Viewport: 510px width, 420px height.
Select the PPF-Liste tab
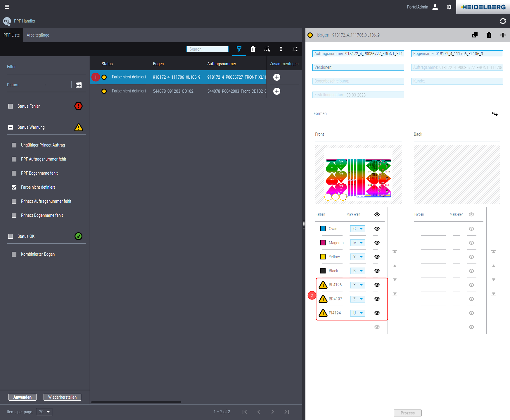click(x=12, y=35)
